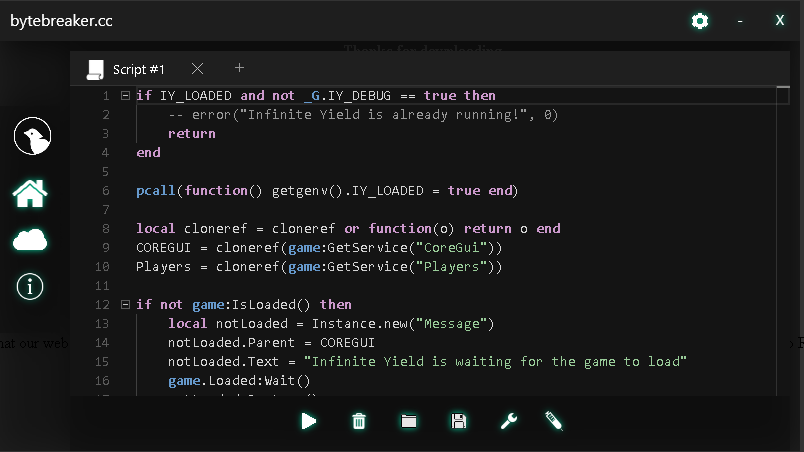This screenshot has width=804, height=452.
Task: Click the bytebreaker.cc title text
Action: 61,21
